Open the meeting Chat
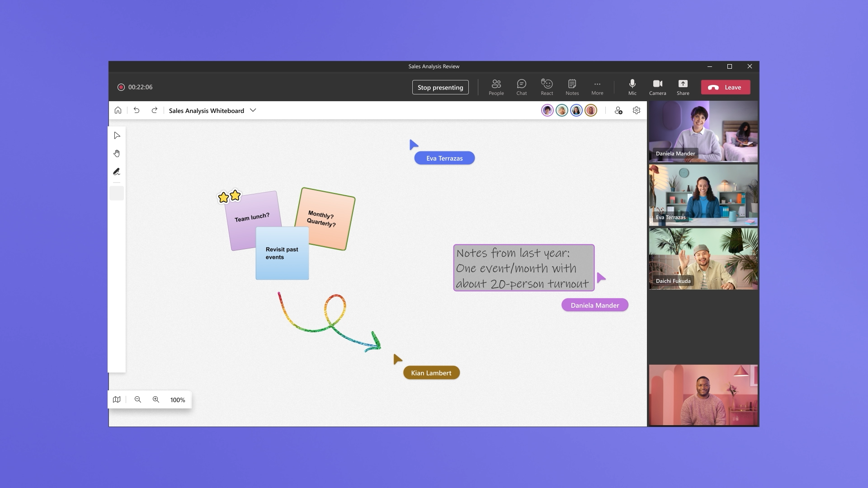Screen dimensions: 868x488 point(521,87)
